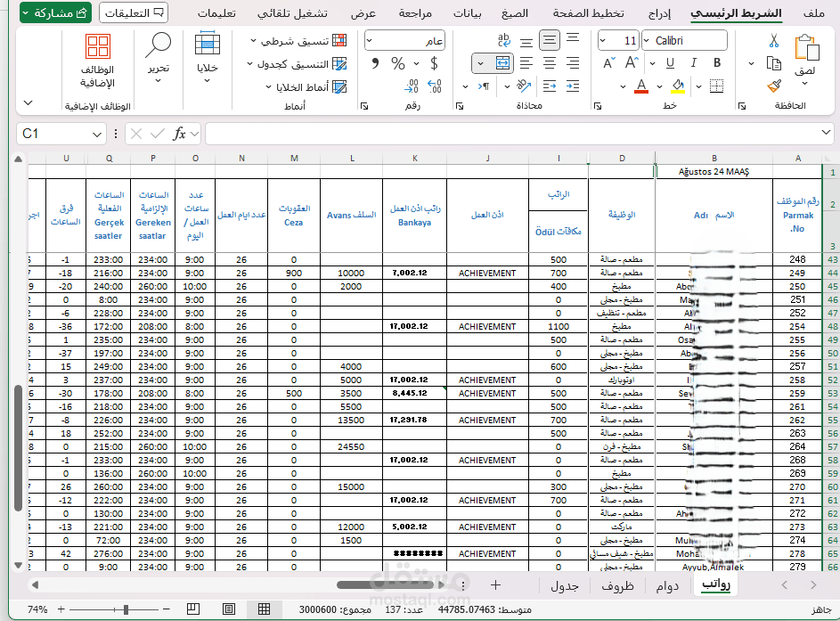Open تنسيق شرطي conditional formatting

[x=298, y=41]
